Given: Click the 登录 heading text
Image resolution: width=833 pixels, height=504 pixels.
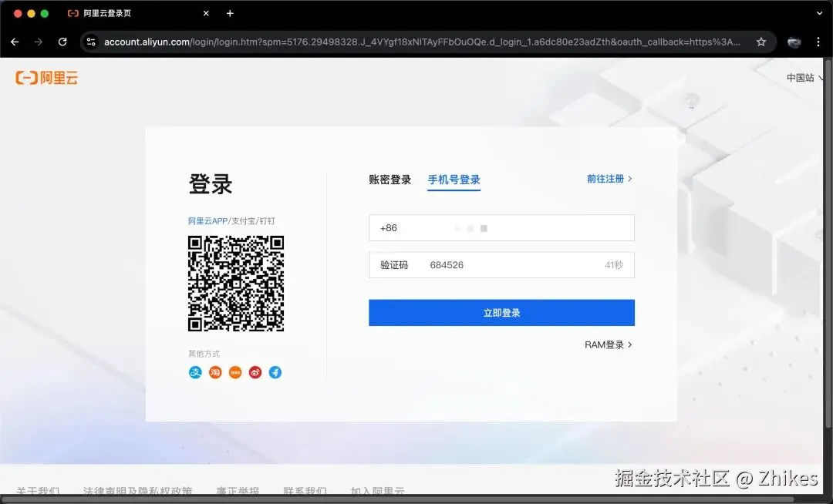Looking at the screenshot, I should pos(211,184).
